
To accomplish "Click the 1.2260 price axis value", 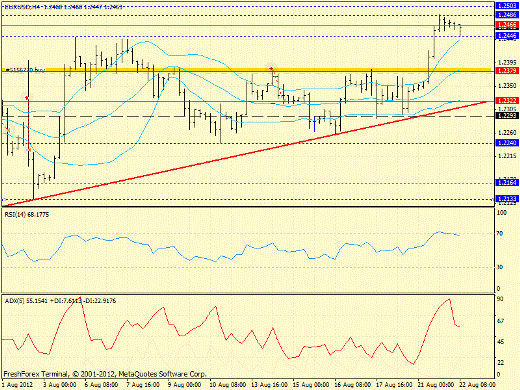I will pyautogui.click(x=507, y=133).
